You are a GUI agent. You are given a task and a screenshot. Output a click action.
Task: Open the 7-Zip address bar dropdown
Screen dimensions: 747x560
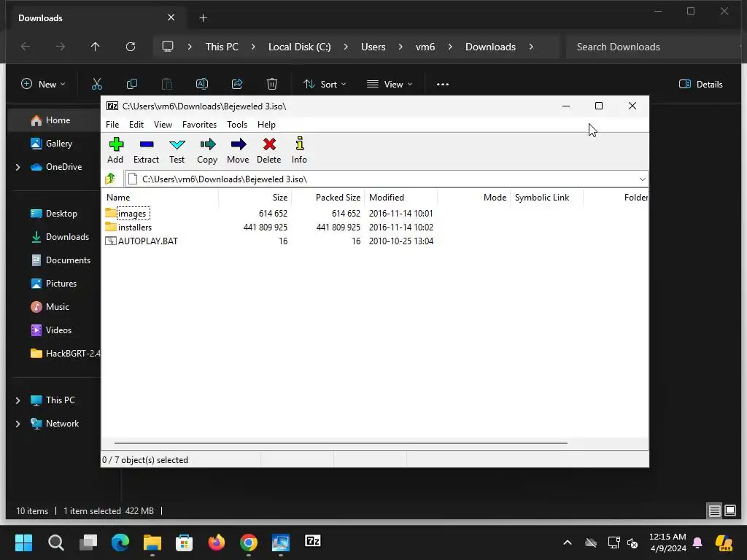(642, 179)
